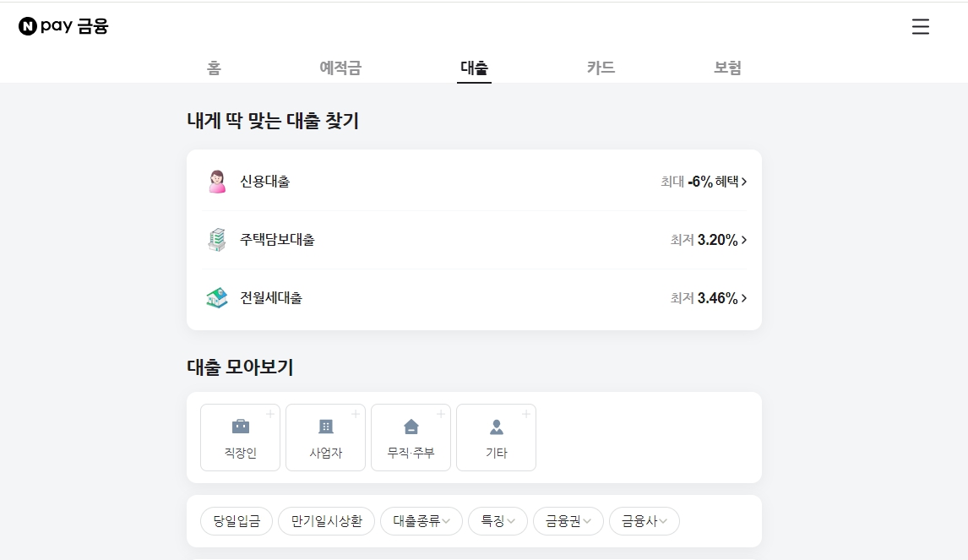Screen dimensions: 968x560
Task: Switch to the 카드 tab
Action: click(601, 68)
